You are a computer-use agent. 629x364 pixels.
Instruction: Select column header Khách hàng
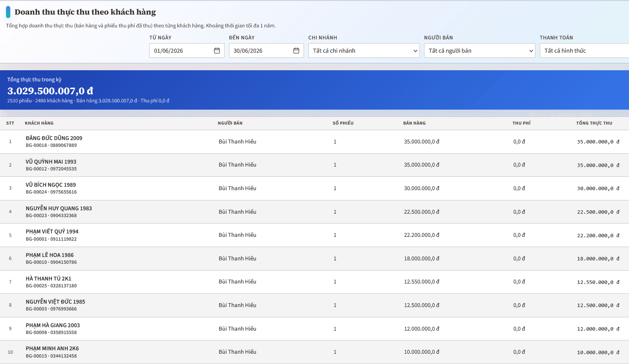39,123
